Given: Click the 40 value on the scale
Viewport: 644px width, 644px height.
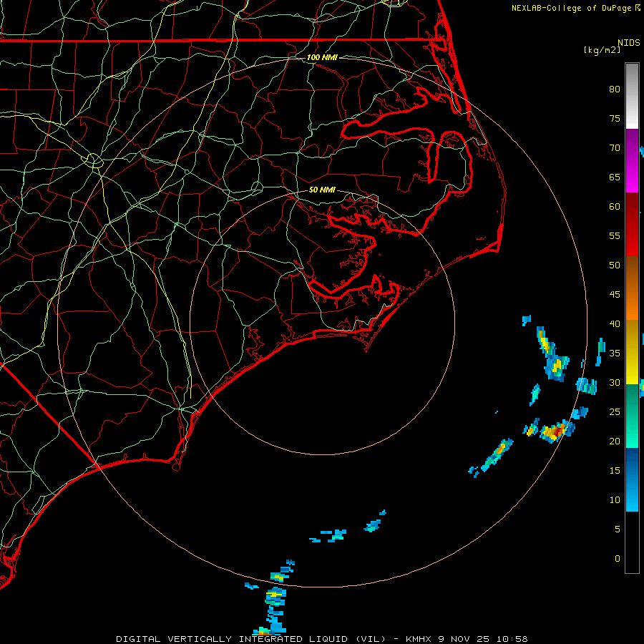Looking at the screenshot, I should pyautogui.click(x=615, y=323).
